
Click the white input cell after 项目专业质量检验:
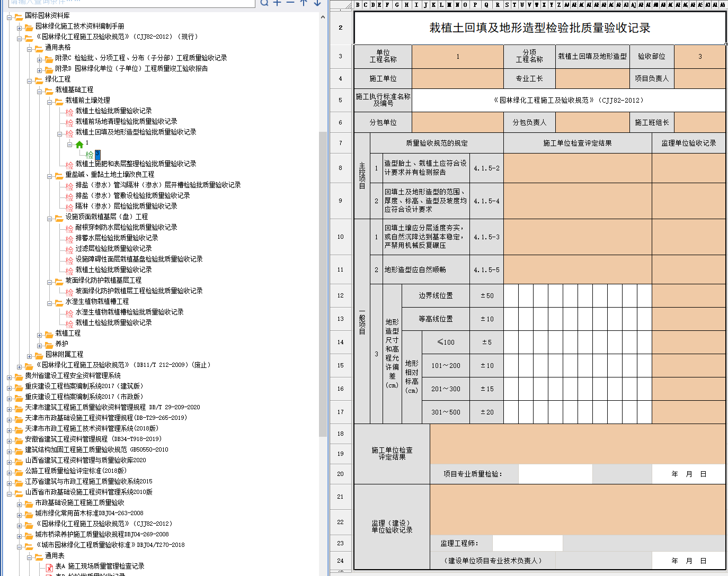click(x=555, y=474)
